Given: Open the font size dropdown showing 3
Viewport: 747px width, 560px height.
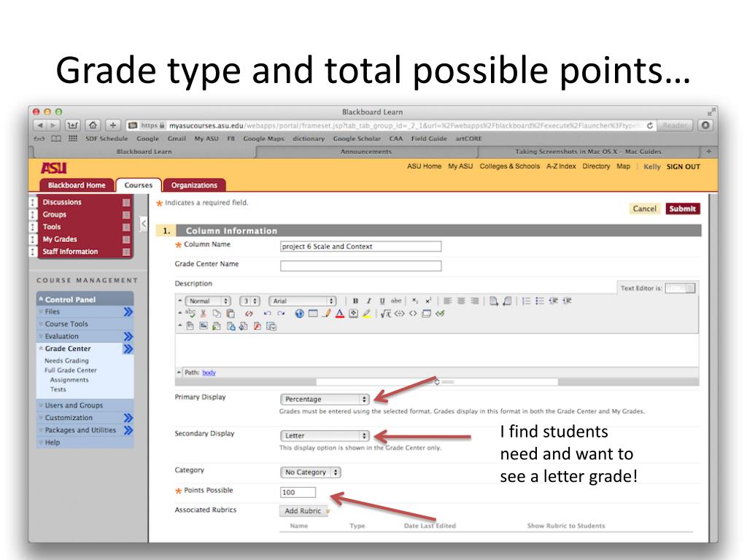Looking at the screenshot, I should tap(249, 301).
